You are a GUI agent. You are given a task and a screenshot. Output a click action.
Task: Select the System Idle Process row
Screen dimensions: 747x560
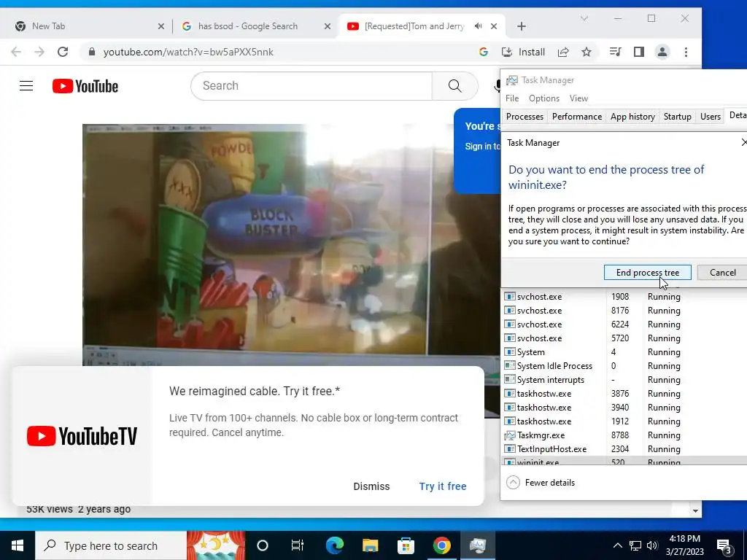(x=624, y=366)
